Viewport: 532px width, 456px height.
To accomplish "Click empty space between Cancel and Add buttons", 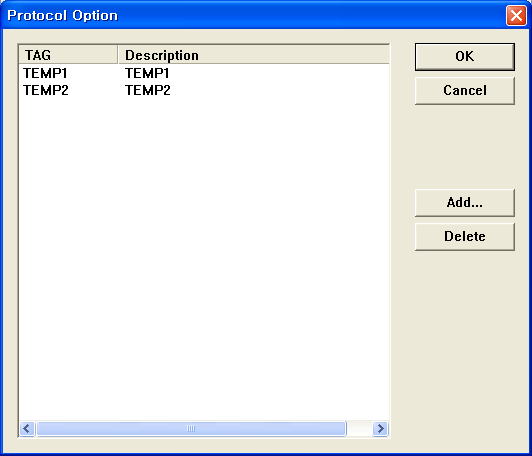I will coord(464,147).
